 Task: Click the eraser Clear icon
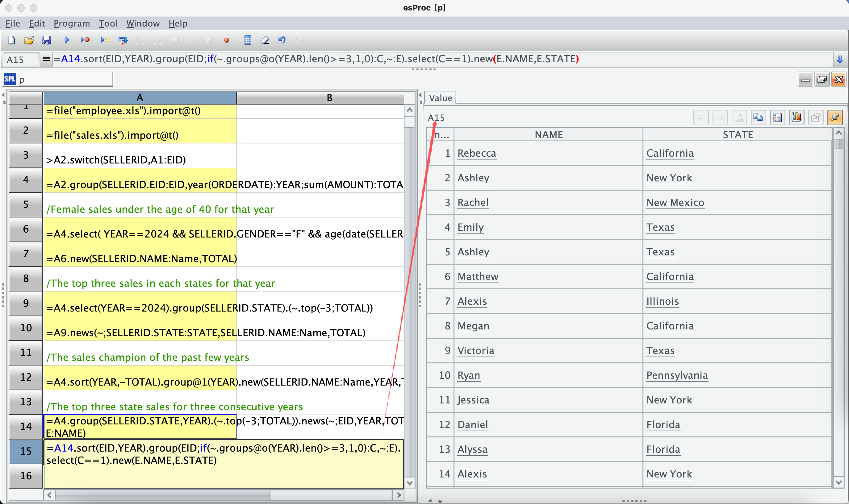[x=265, y=40]
